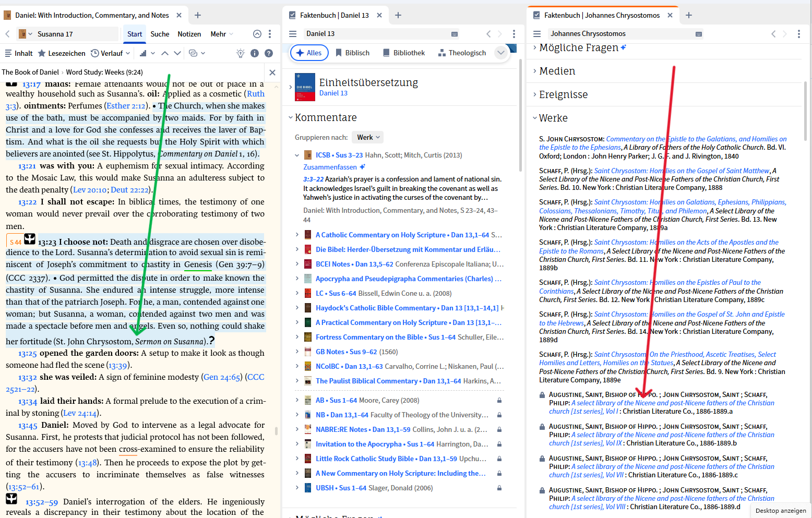Open the Inhalt table of contents
This screenshot has height=518, width=812.
pos(18,53)
